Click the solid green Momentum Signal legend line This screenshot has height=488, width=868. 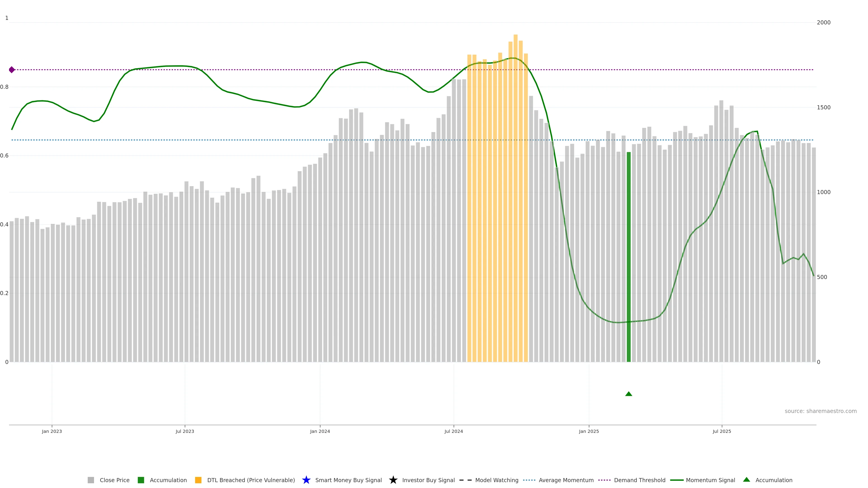click(x=677, y=480)
